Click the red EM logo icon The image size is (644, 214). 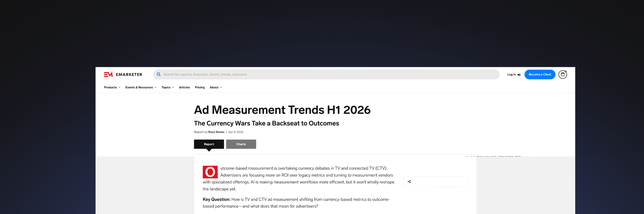(108, 75)
